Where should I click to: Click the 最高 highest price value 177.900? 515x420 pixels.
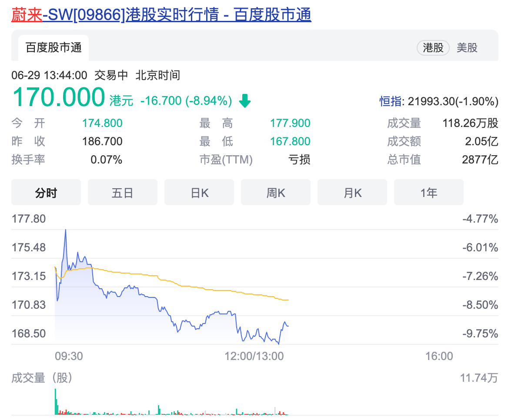[x=290, y=123]
